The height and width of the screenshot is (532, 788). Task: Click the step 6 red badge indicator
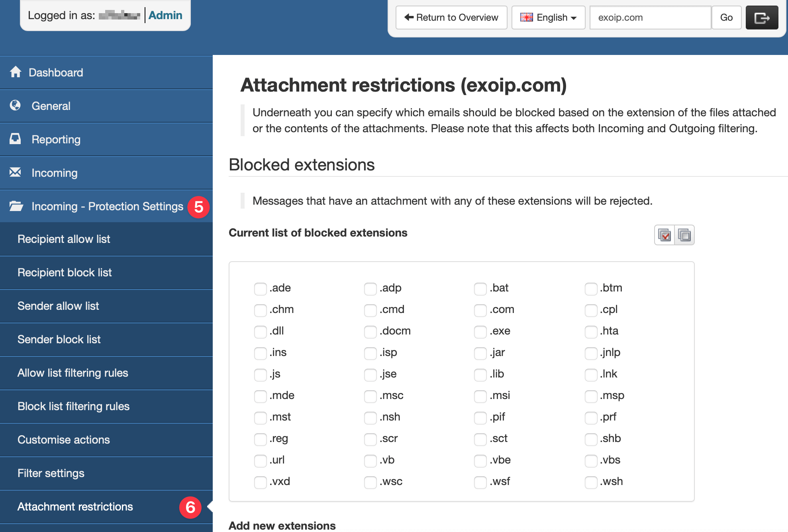coord(190,507)
